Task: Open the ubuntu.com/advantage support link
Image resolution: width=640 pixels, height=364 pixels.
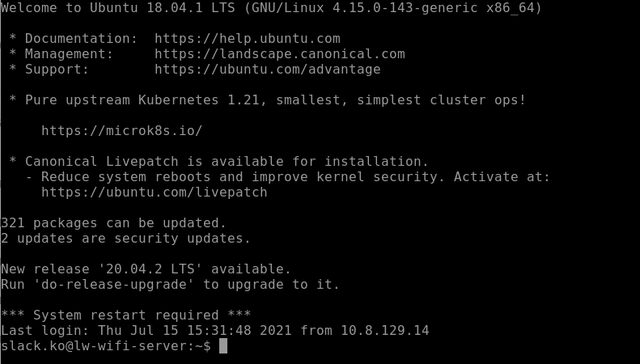Action: coord(267,70)
